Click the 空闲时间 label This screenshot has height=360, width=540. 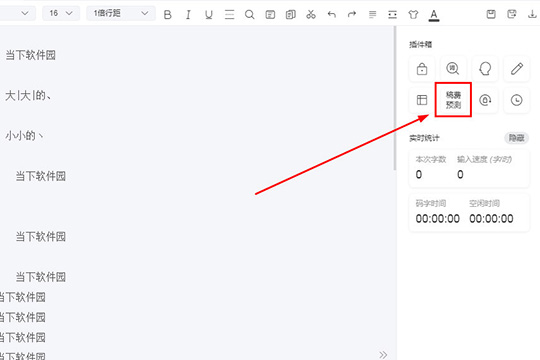[484, 203]
